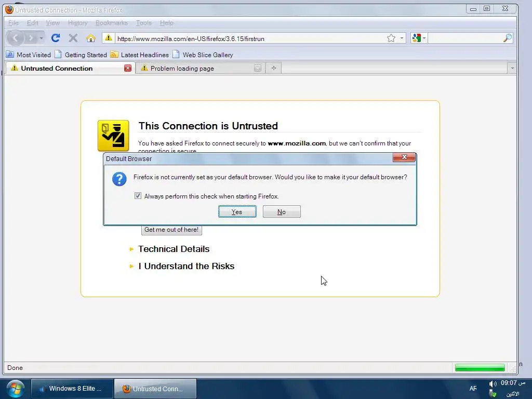Click the AF language indicator
The width and height of the screenshot is (532, 399).
point(473,389)
